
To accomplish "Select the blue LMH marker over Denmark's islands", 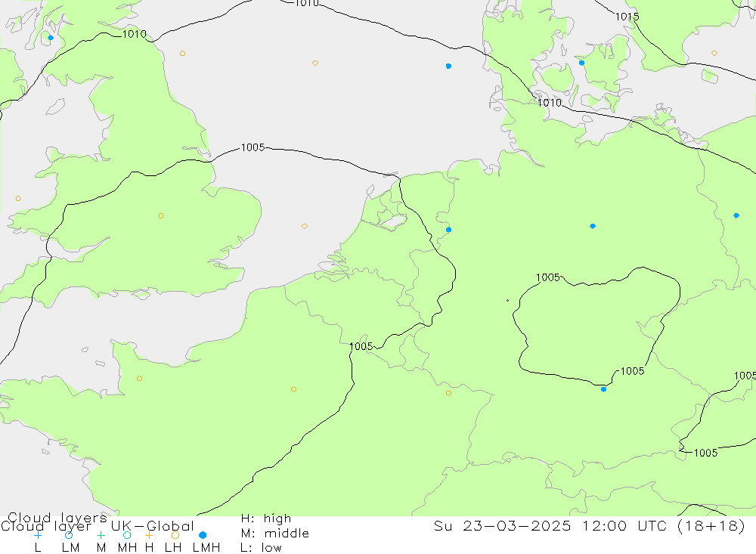I will pos(581,63).
